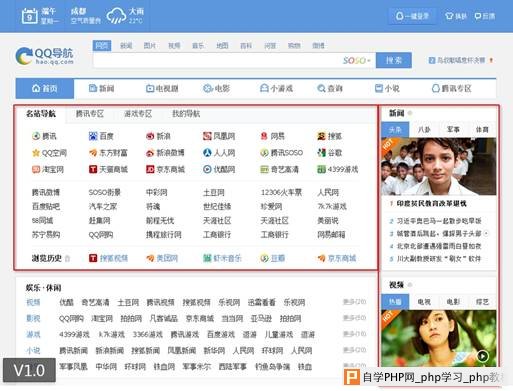The width and height of the screenshot is (513, 391).
Task: Open 虾米音乐 from browsing history
Action: click(222, 258)
